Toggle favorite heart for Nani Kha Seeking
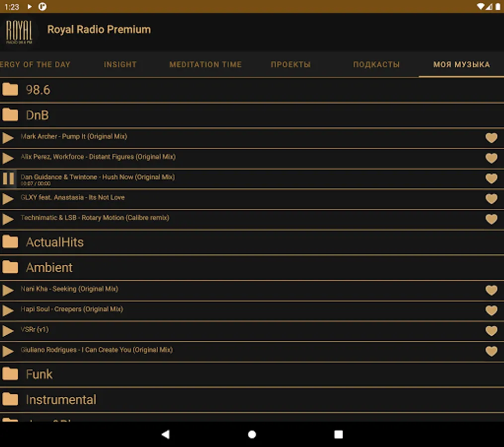 [491, 290]
